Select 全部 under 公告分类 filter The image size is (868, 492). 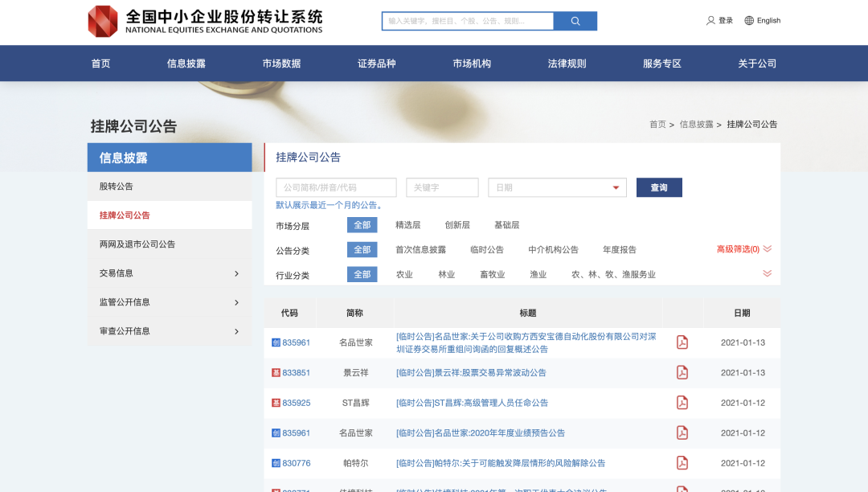point(362,249)
